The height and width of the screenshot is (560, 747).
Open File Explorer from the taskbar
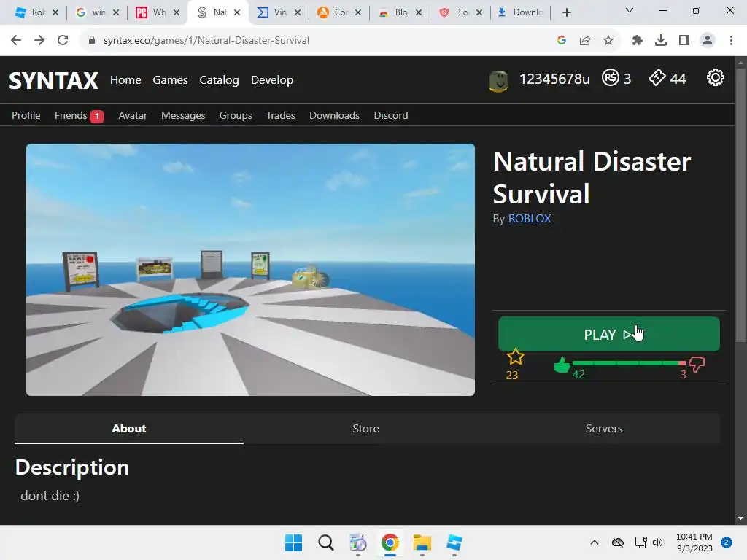tap(422, 542)
